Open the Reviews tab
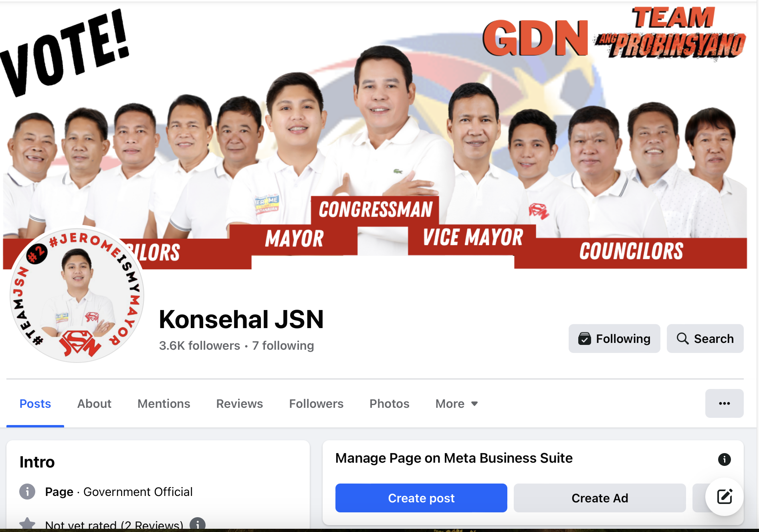This screenshot has width=759, height=532. pyautogui.click(x=239, y=403)
